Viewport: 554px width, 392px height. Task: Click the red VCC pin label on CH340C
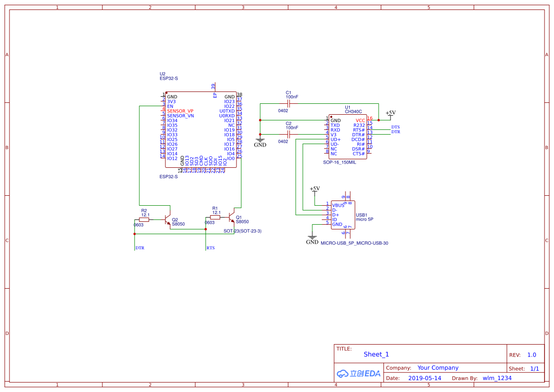tap(360, 120)
